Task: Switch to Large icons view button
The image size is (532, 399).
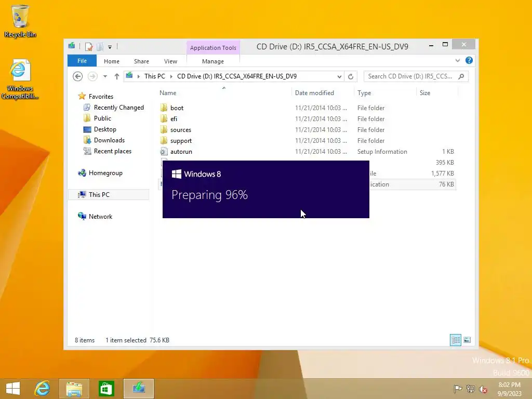Action: 467,340
